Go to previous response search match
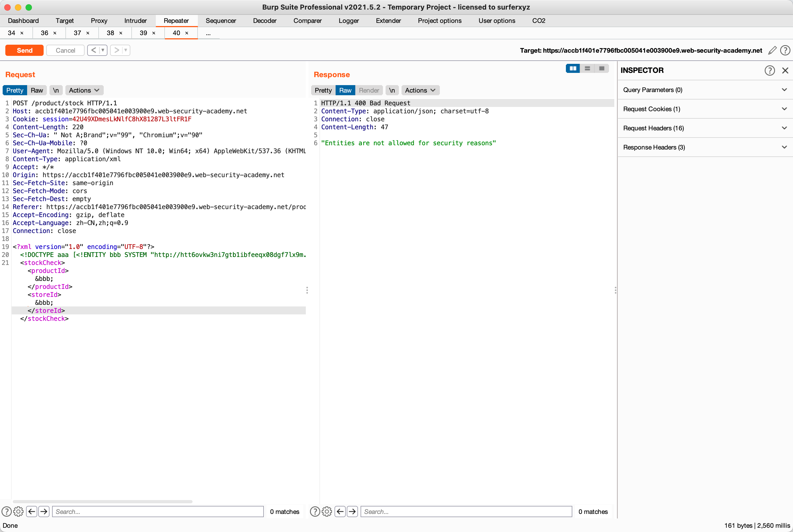This screenshot has height=532, width=793. tap(340, 511)
